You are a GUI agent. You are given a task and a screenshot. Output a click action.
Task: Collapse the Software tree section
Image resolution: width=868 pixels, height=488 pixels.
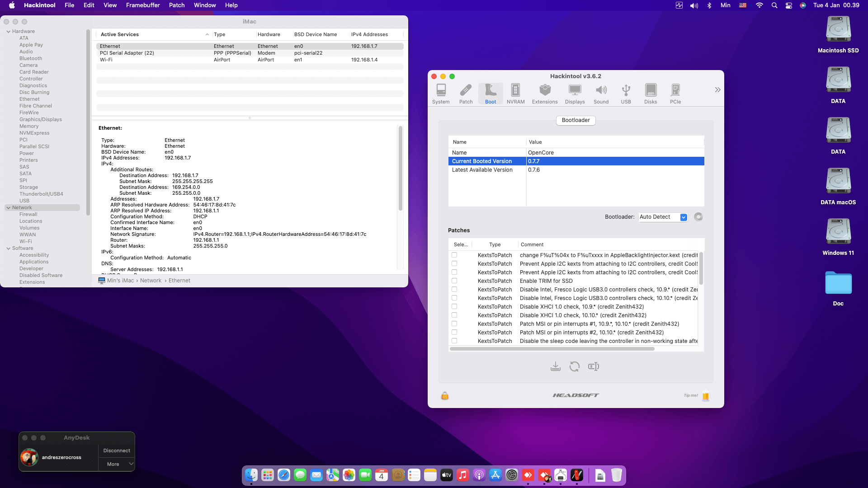point(9,249)
